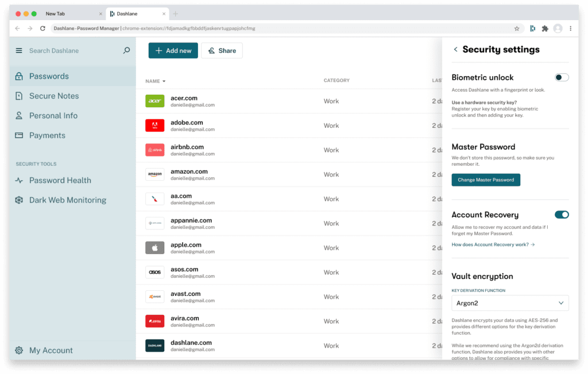Open Secure Notes in the sidebar
This screenshot has width=588, height=374.
(54, 96)
